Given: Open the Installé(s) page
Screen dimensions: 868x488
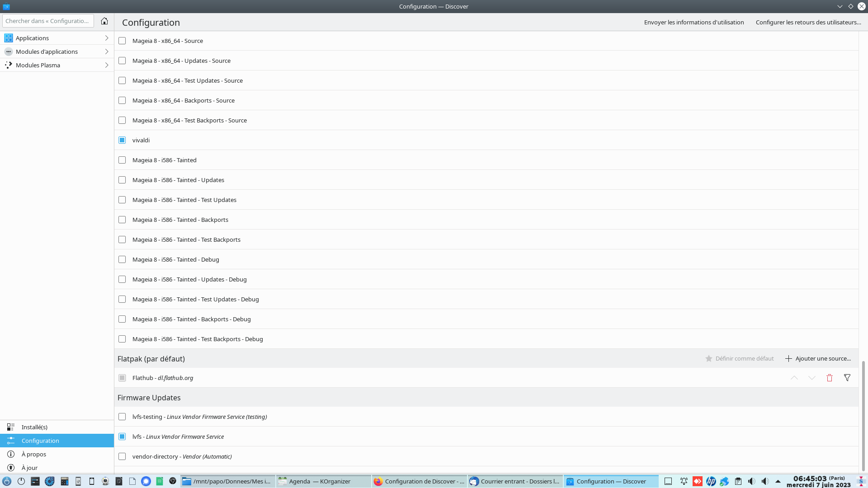Looking at the screenshot, I should 57,427.
